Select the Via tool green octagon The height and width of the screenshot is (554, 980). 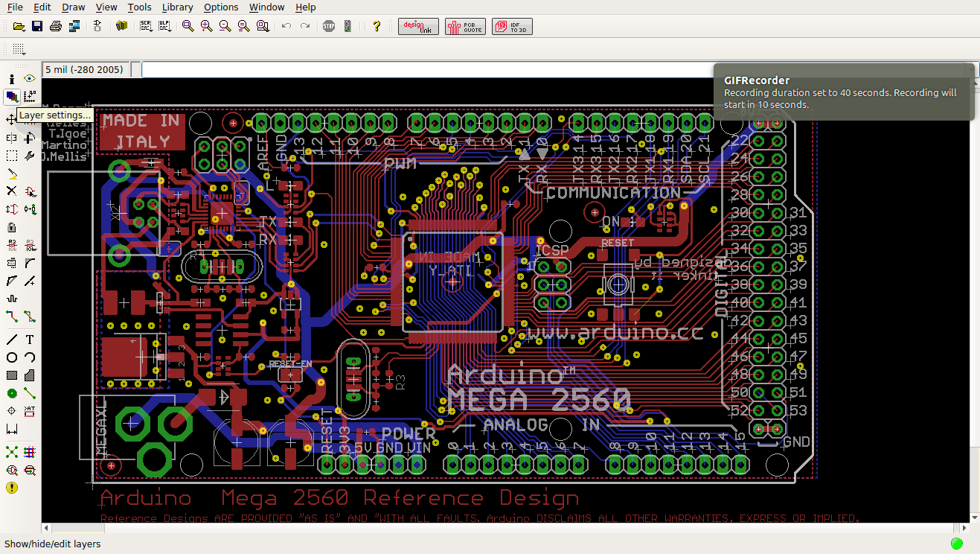[x=12, y=393]
